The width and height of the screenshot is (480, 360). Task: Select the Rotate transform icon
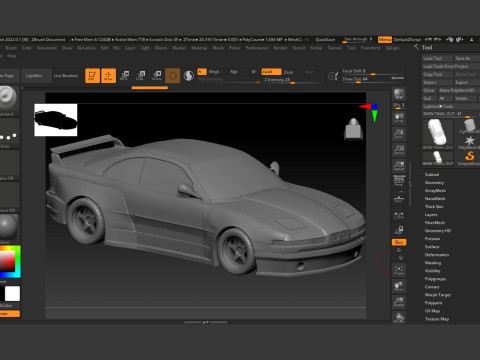tap(157, 75)
